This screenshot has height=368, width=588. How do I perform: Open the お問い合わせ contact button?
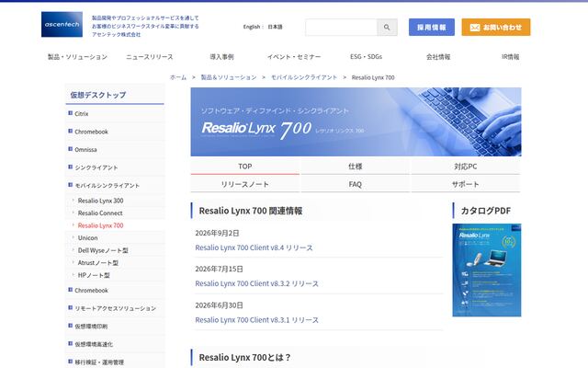tap(496, 27)
